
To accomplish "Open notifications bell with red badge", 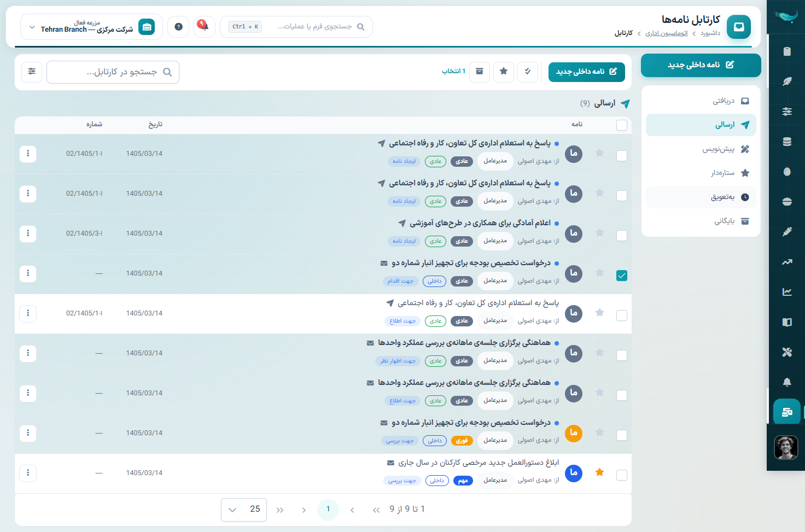I will pyautogui.click(x=205, y=26).
